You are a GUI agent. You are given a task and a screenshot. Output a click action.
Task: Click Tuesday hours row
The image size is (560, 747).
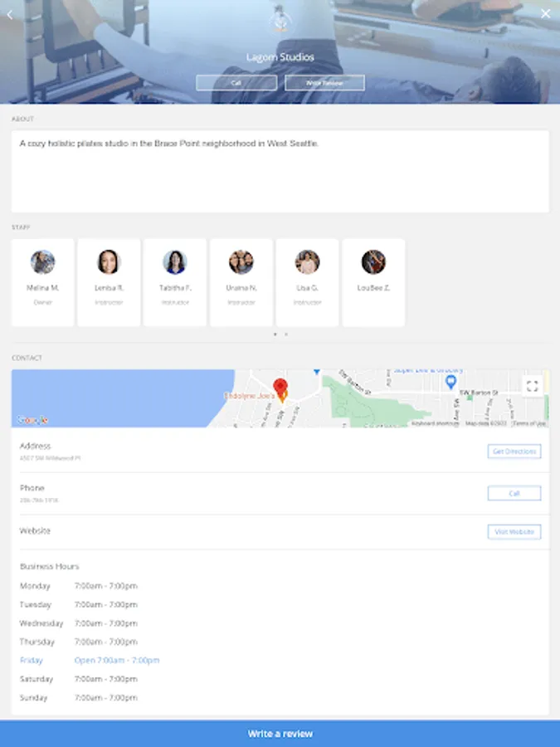click(79, 604)
